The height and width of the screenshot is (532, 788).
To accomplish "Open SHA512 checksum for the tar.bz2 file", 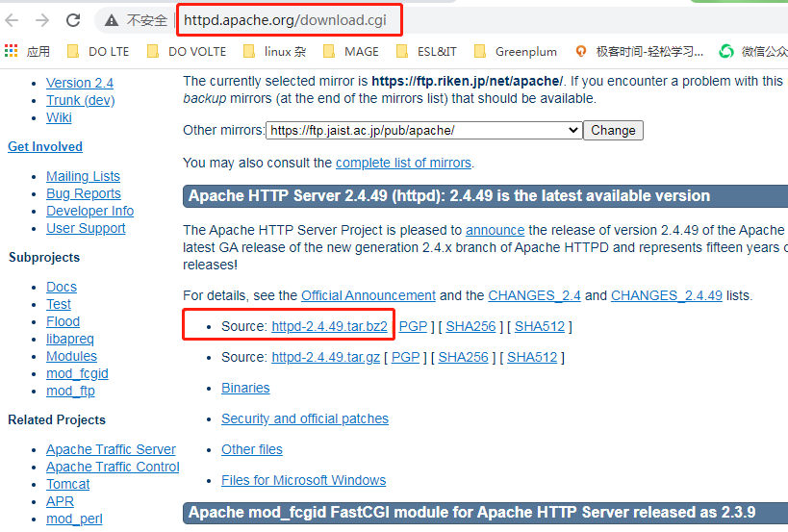I will point(540,326).
